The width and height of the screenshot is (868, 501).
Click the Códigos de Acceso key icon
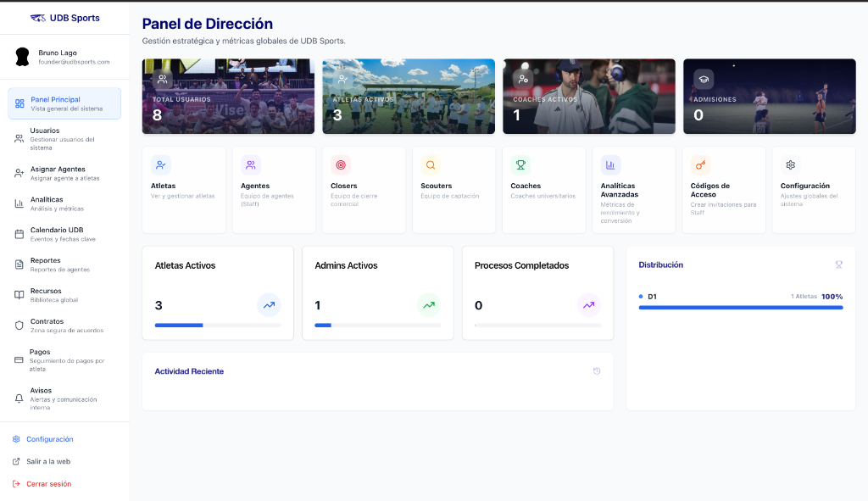700,165
